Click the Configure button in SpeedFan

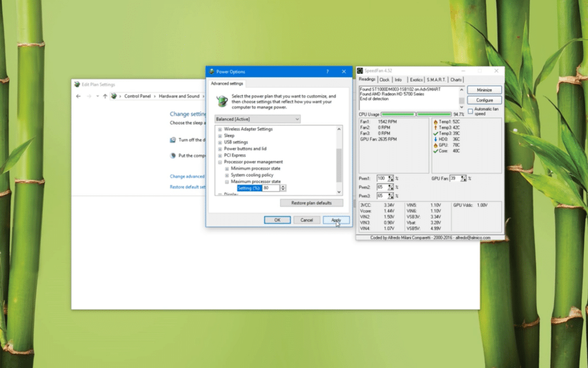pos(484,100)
